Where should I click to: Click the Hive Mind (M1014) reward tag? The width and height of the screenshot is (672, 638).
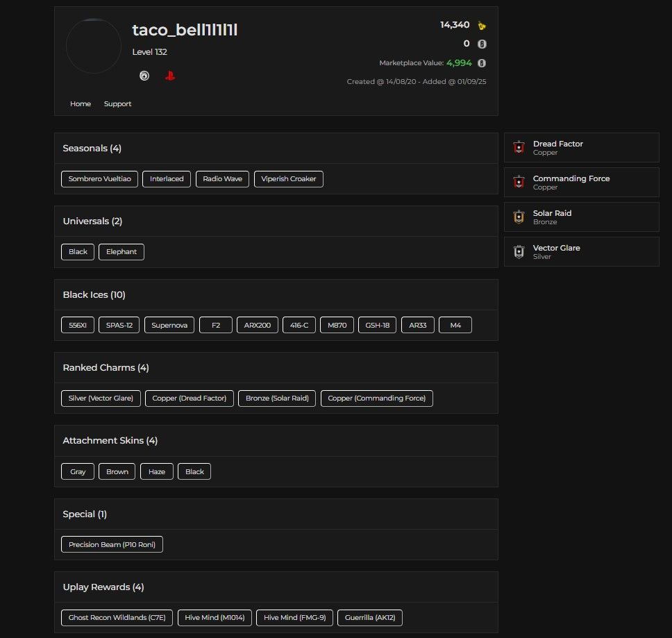click(215, 618)
